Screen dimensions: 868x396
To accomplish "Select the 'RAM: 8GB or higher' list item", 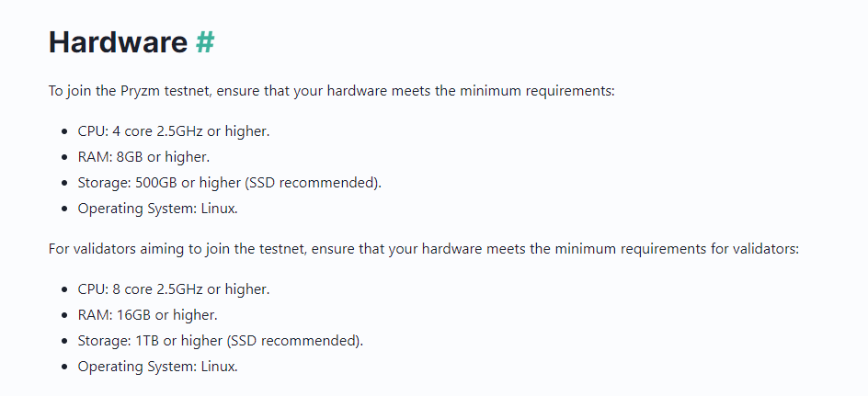I will point(144,157).
